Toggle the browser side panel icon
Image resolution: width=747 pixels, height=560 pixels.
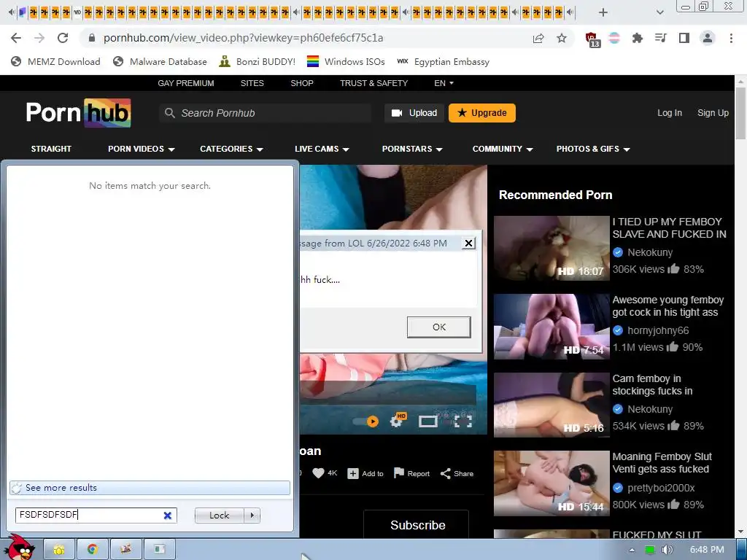(684, 38)
